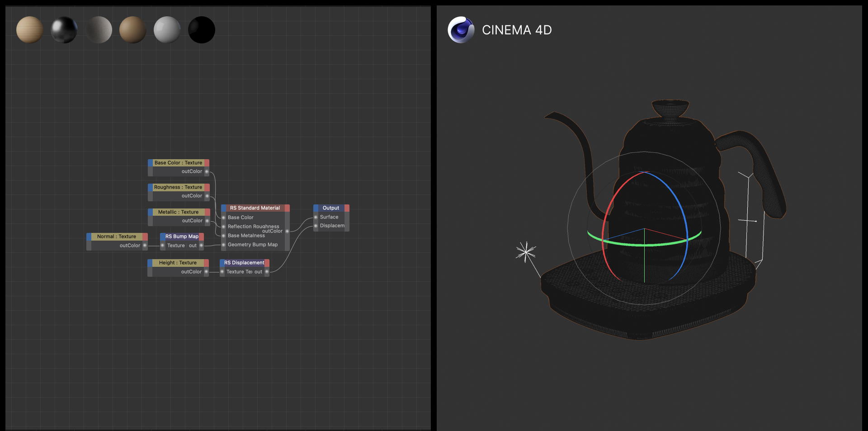Select the light gray glossy material sphere

(x=167, y=30)
